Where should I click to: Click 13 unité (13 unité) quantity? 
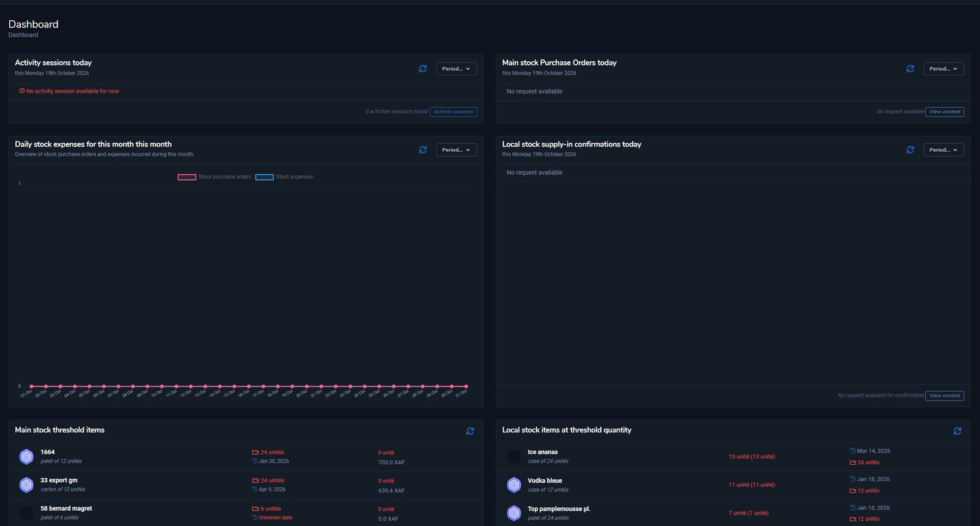tap(752, 457)
